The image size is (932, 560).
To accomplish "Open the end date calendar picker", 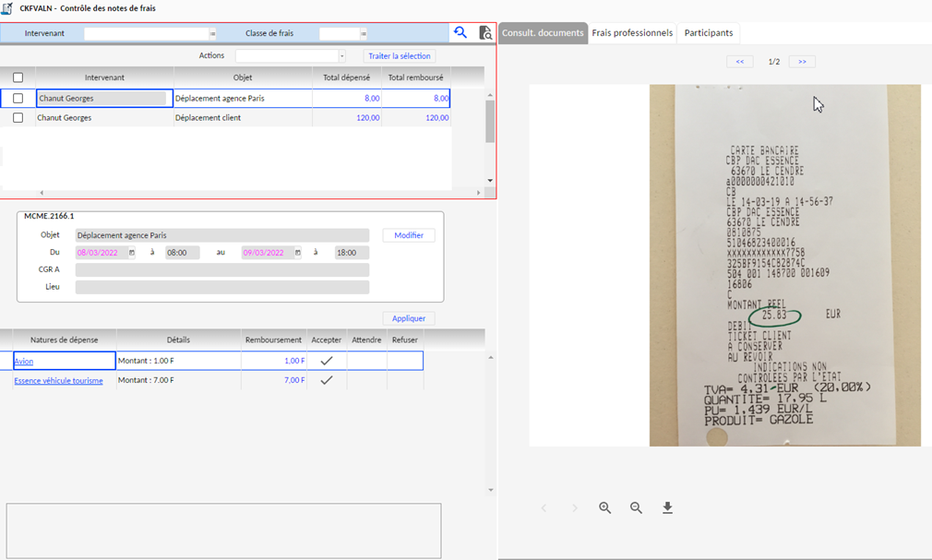I will coord(296,253).
